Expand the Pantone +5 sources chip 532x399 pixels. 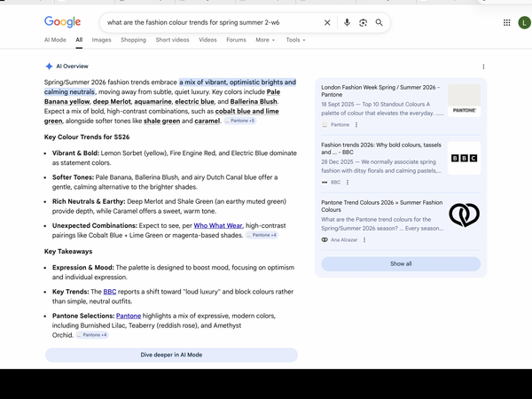click(240, 121)
